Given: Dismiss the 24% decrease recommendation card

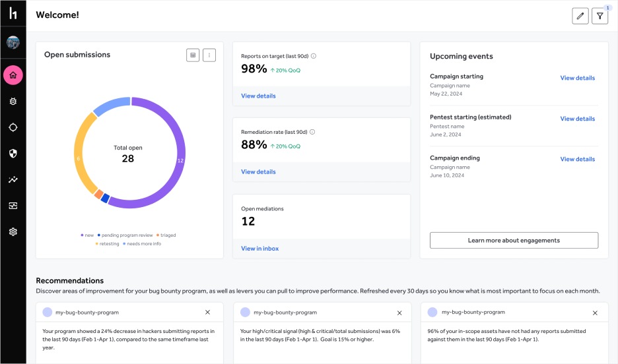Looking at the screenshot, I should coord(208,313).
